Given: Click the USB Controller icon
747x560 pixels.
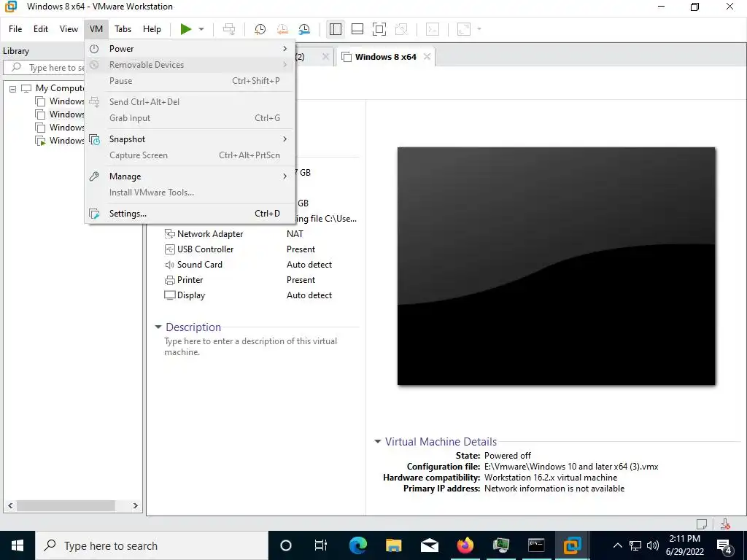Looking at the screenshot, I should (x=169, y=249).
